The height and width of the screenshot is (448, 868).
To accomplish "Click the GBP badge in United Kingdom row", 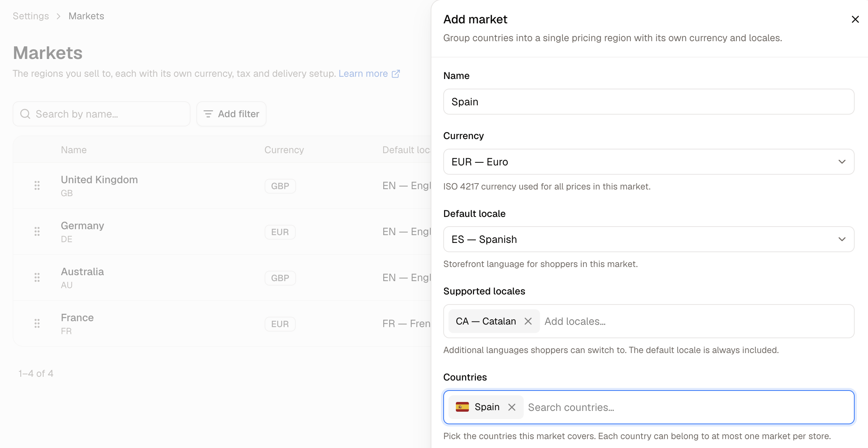I will click(280, 186).
